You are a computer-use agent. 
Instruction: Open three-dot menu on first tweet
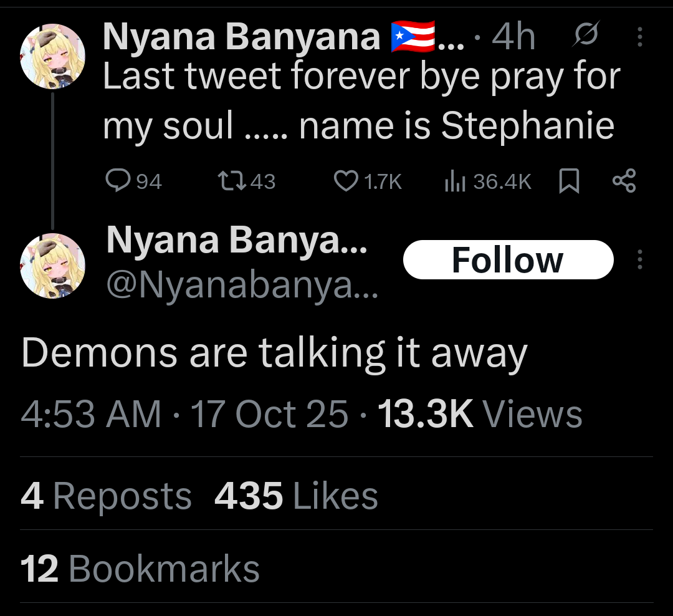[639, 37]
